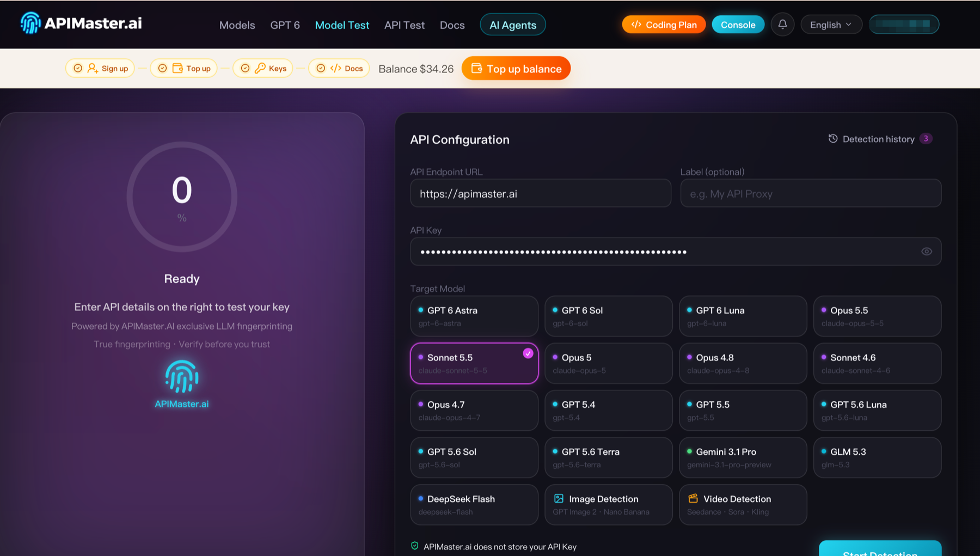Click the APIMaster.ai link under fingerprint

click(x=182, y=404)
